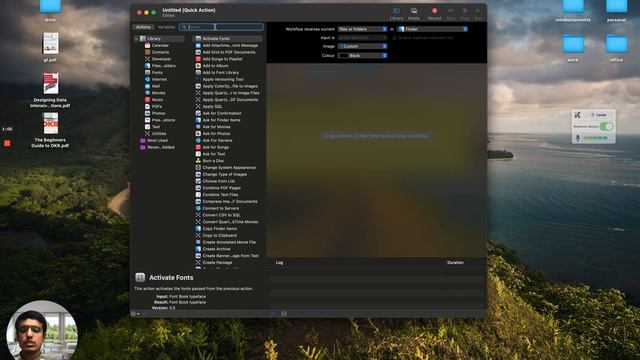Click the black colour swatch
The height and width of the screenshot is (360, 640).
pos(343,55)
